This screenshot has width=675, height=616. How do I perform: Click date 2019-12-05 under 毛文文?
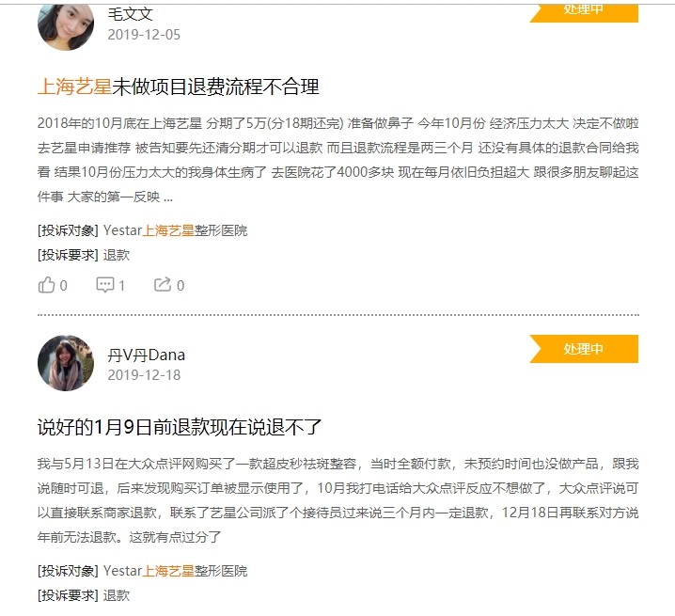tap(144, 35)
